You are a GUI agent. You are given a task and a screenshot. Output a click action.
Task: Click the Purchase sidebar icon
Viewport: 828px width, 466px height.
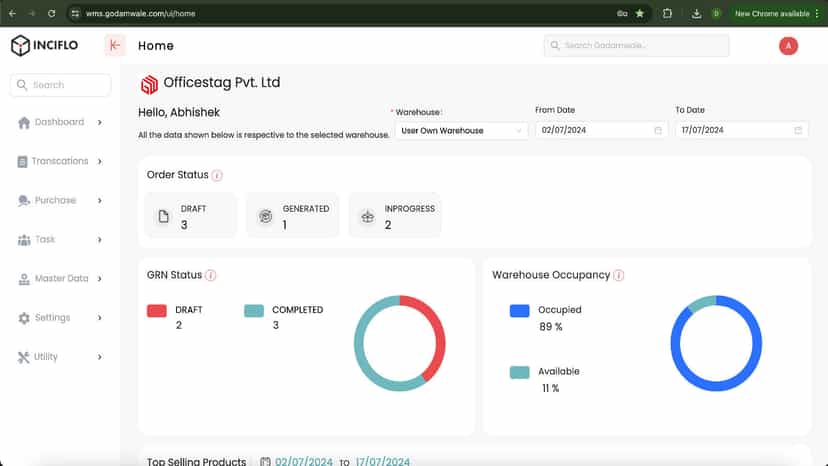(x=24, y=201)
